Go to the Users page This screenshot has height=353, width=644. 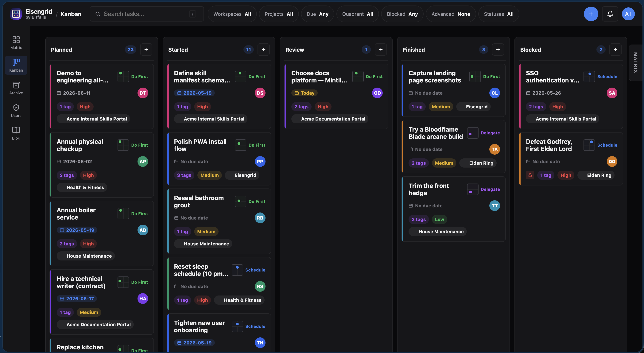click(16, 111)
